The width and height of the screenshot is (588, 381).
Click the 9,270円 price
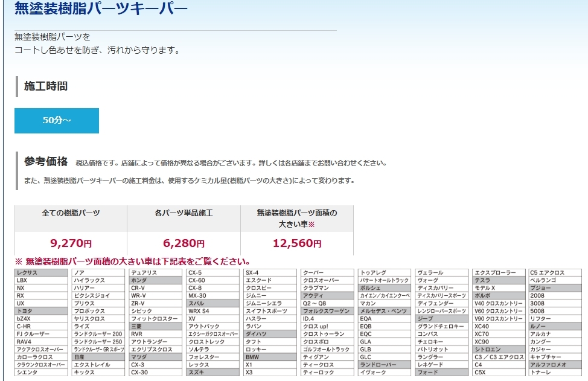pos(71,243)
